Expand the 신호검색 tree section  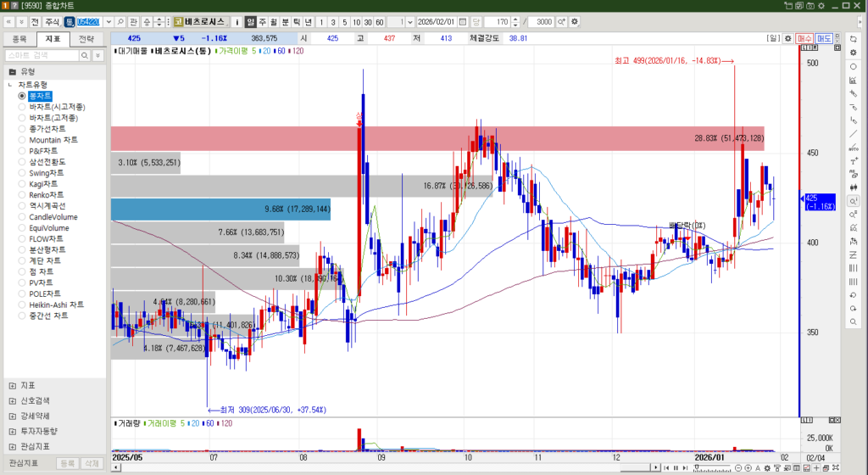pyautogui.click(x=13, y=400)
